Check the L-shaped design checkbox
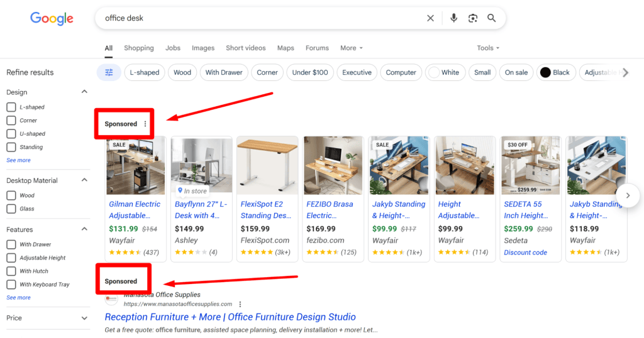Screen dimensions: 644x338 click(x=11, y=107)
